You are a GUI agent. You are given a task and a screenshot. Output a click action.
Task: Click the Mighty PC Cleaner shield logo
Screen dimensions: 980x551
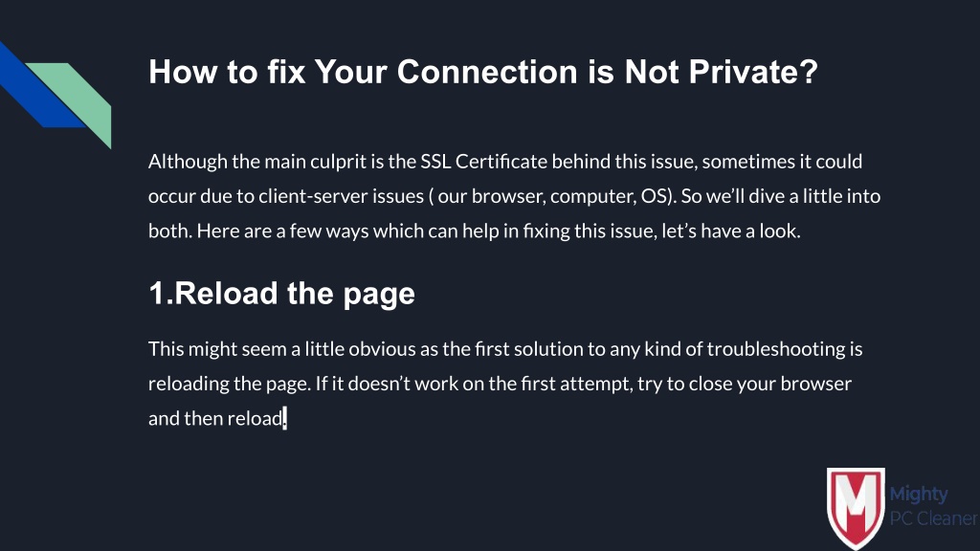(856, 508)
